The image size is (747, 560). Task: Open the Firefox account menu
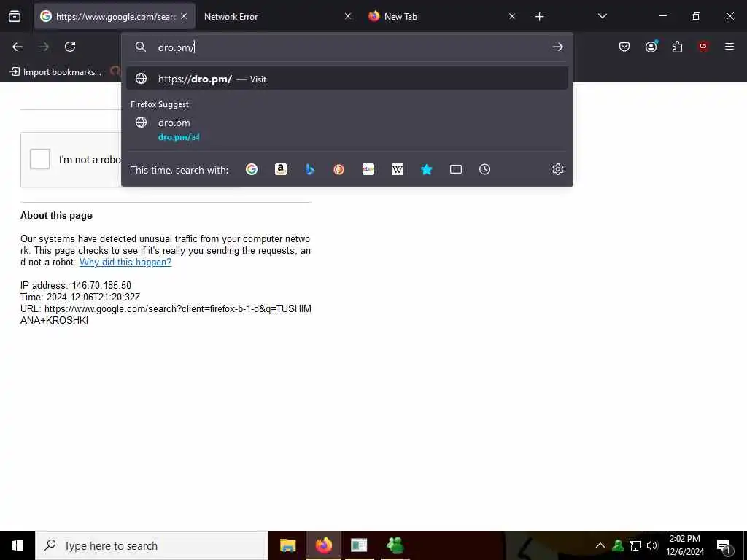(x=651, y=47)
